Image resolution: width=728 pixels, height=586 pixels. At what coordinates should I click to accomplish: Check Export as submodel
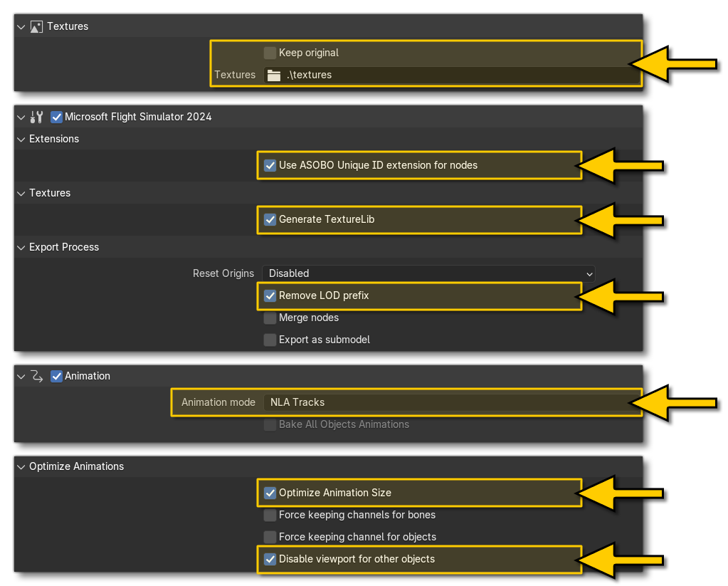pyautogui.click(x=270, y=340)
